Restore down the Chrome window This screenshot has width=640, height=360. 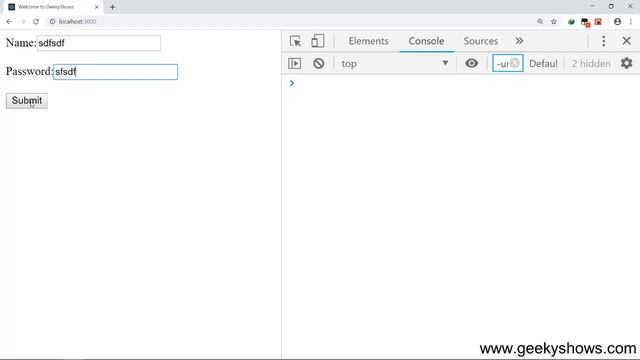click(611, 6)
